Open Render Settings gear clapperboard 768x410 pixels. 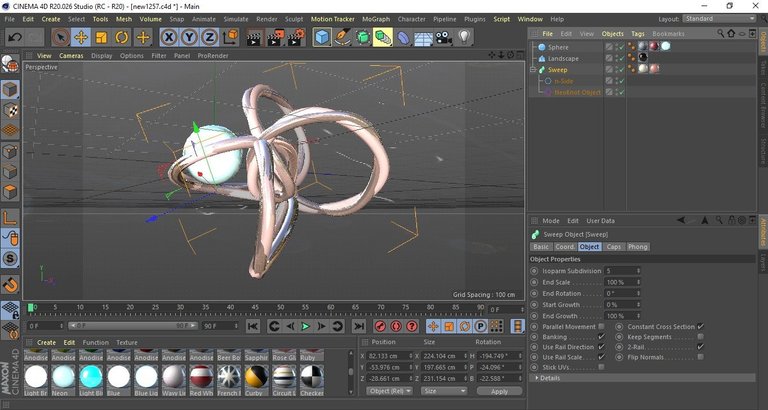[x=297, y=37]
